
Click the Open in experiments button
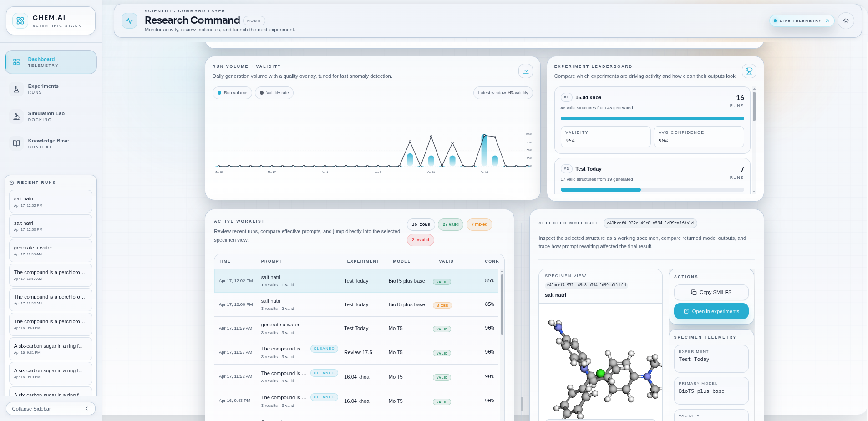[711, 311]
